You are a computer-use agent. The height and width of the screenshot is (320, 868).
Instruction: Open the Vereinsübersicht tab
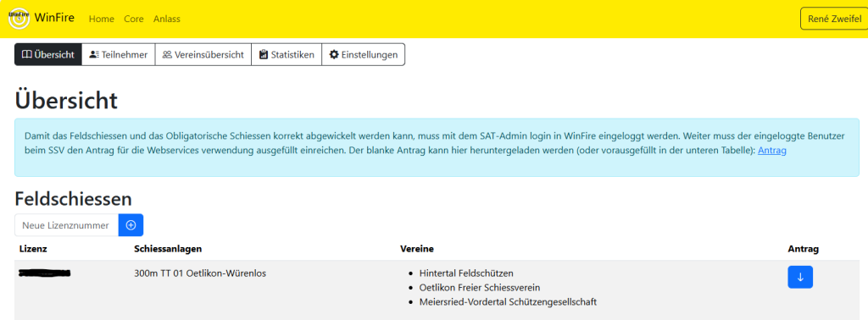pos(203,55)
